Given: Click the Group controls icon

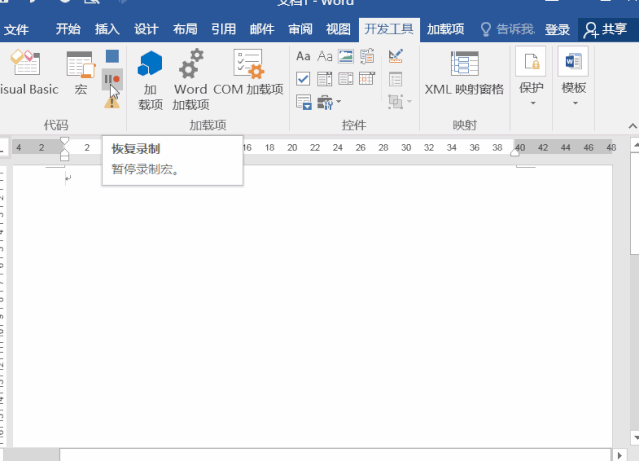Looking at the screenshot, I should pos(395,102).
